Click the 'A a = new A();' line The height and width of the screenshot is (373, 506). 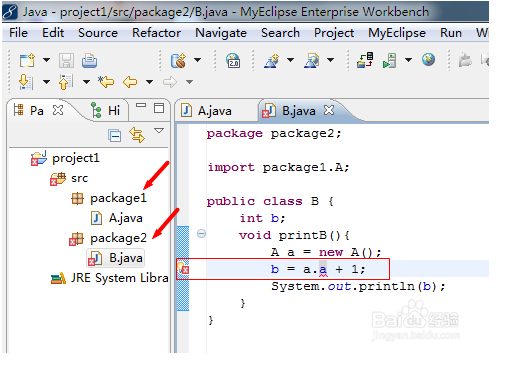coord(326,252)
